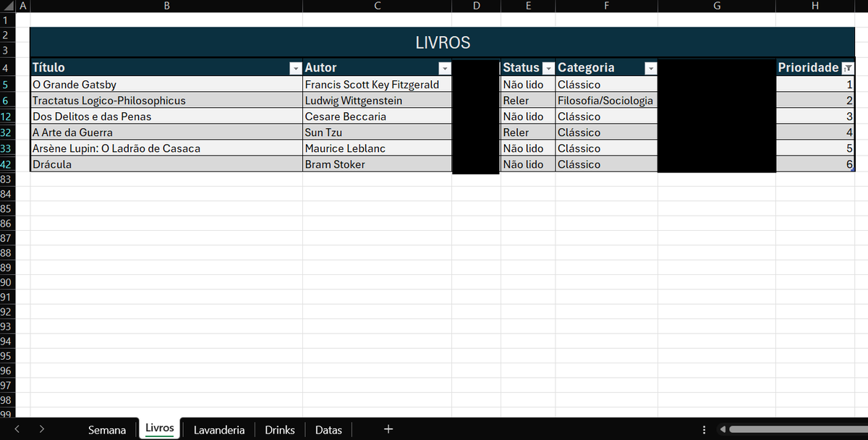The width and height of the screenshot is (868, 440).
Task: Select priority cell with value 1
Action: coord(815,85)
